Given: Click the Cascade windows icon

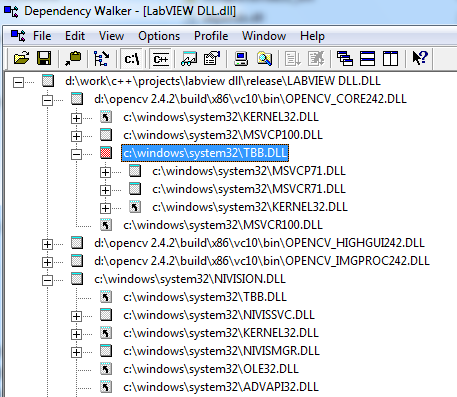Looking at the screenshot, I should point(345,59).
